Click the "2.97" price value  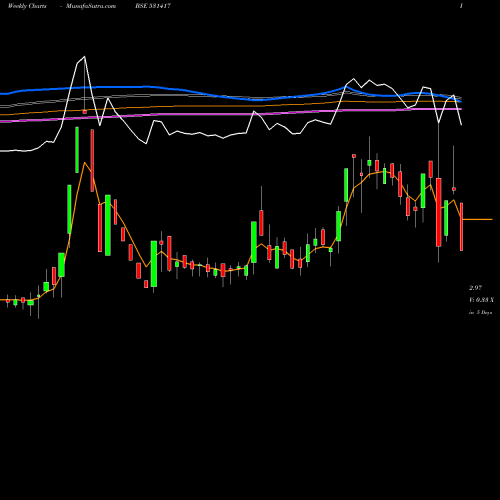pos(475,288)
